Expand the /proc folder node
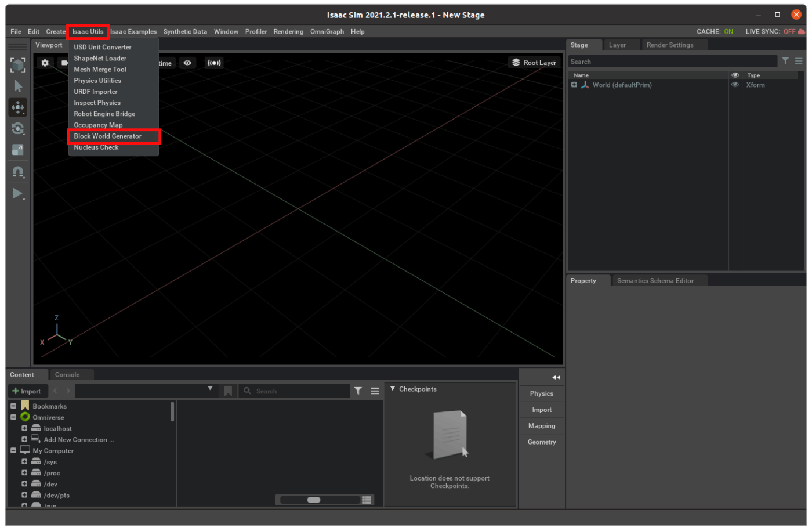812x531 pixels. click(24, 473)
